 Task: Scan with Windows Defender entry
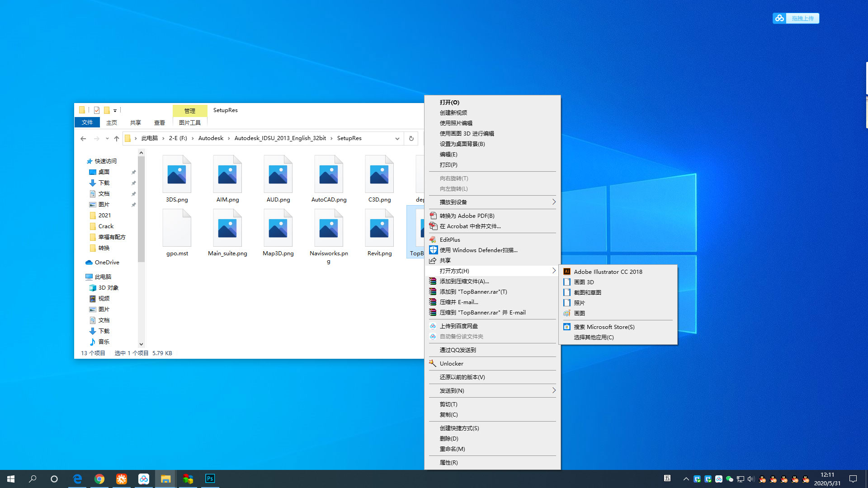tap(478, 250)
